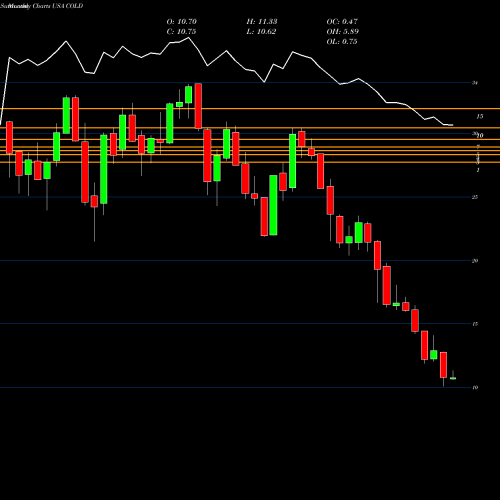Click the '34' price axis label
Screen dimensions: 500x500
(x=475, y=83)
